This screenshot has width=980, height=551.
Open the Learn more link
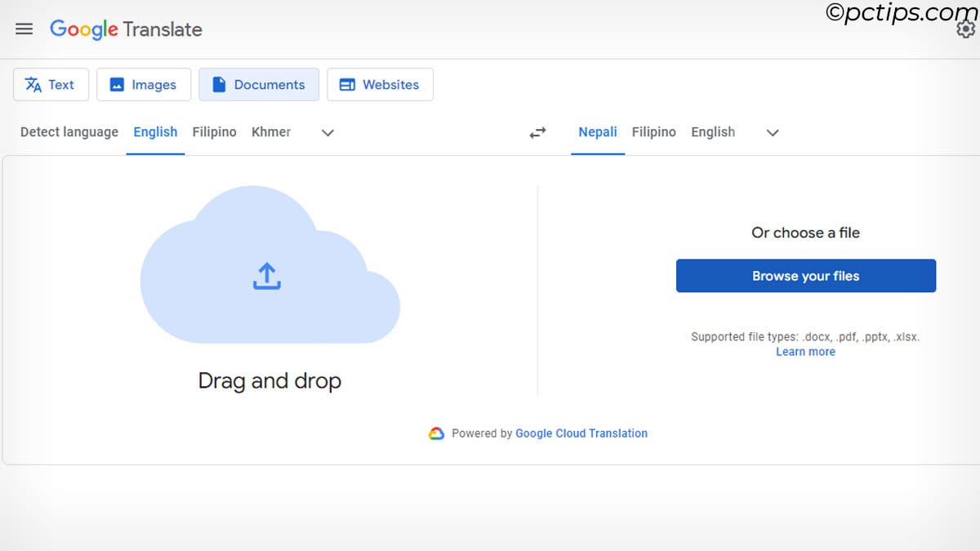[805, 352]
